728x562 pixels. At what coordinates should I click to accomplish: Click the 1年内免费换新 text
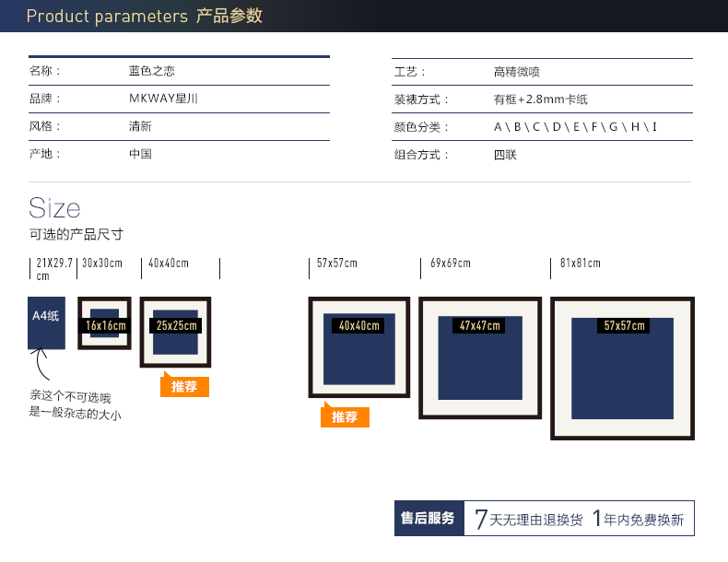[638, 519]
